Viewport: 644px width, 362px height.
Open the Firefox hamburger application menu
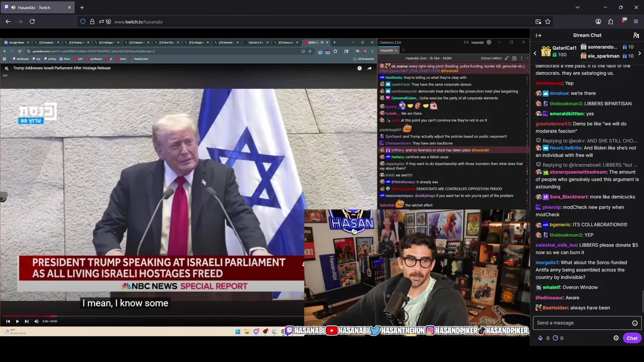click(636, 22)
